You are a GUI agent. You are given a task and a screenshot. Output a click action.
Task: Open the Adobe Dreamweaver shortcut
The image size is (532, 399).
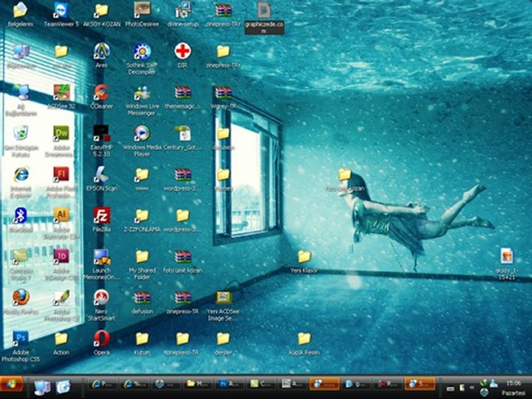61,134
